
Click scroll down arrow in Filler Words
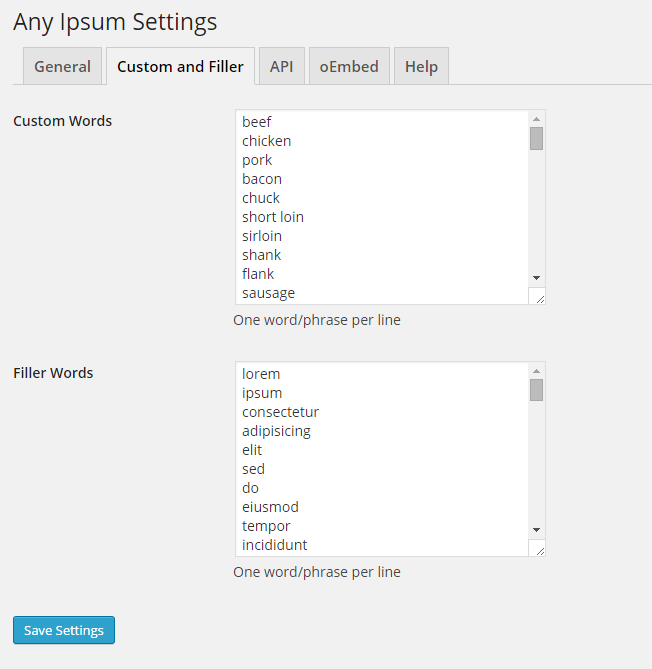pos(537,529)
